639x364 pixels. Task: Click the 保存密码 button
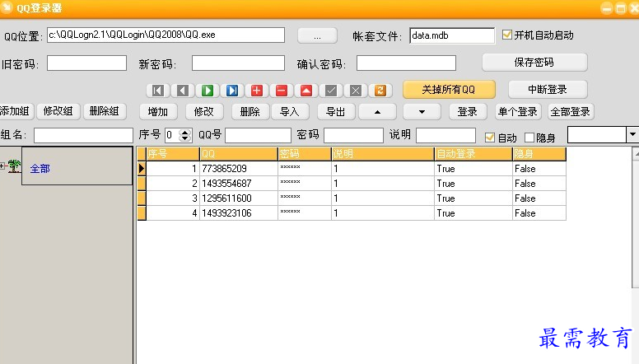pos(534,63)
